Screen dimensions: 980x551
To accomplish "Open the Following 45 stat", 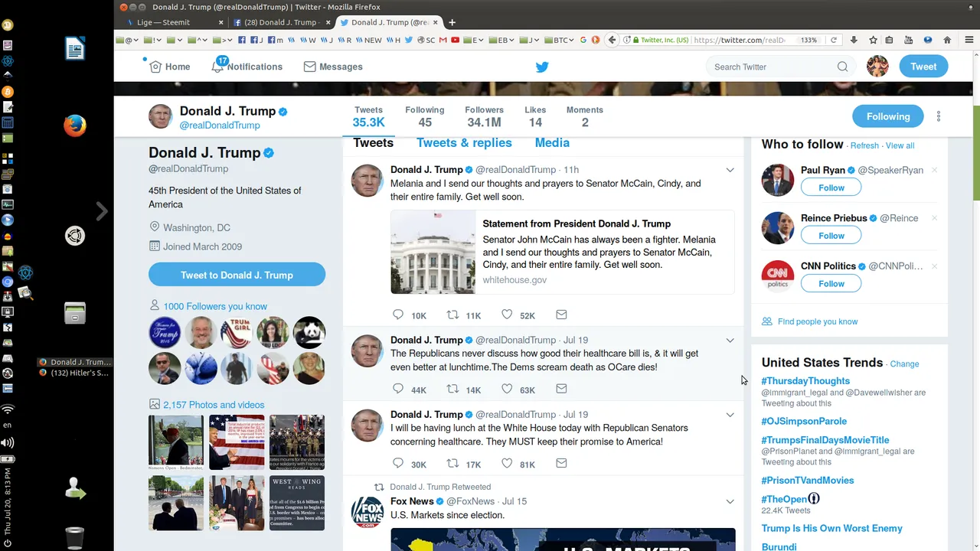I will point(425,116).
